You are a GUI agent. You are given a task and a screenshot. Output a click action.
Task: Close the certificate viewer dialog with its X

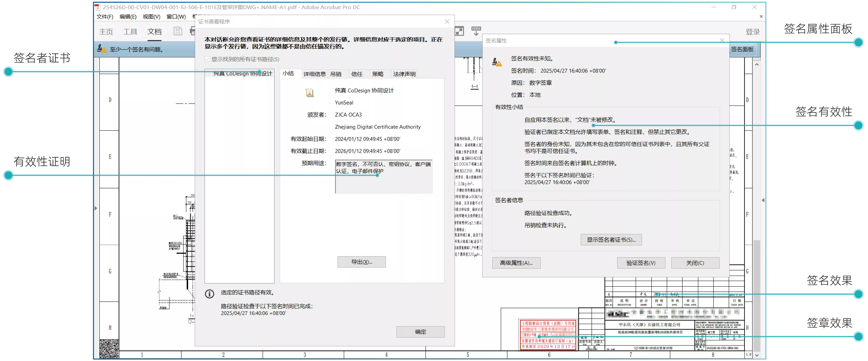point(447,21)
